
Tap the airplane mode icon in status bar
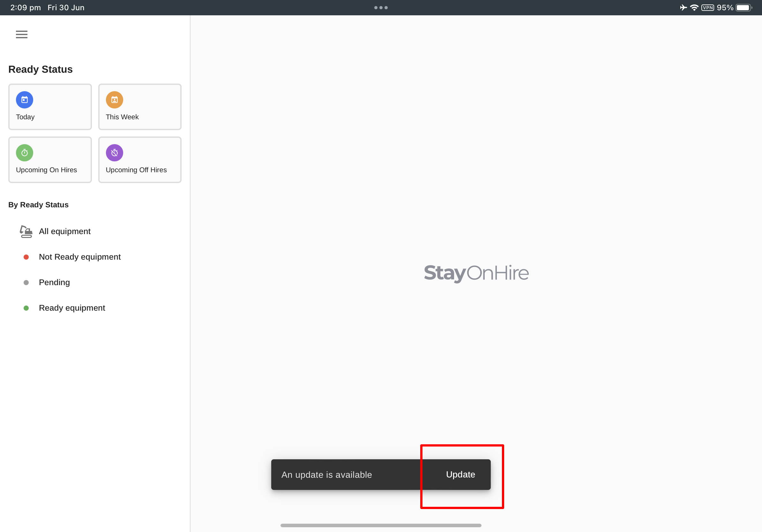pos(684,7)
